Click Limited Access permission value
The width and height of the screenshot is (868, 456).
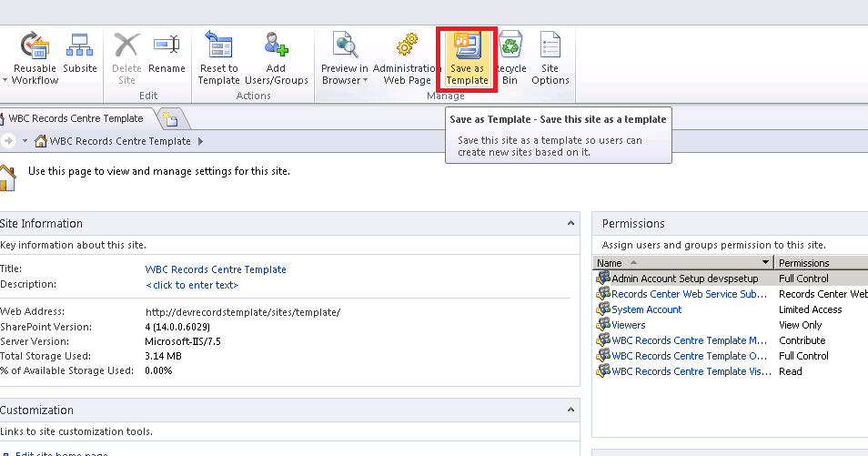point(811,309)
